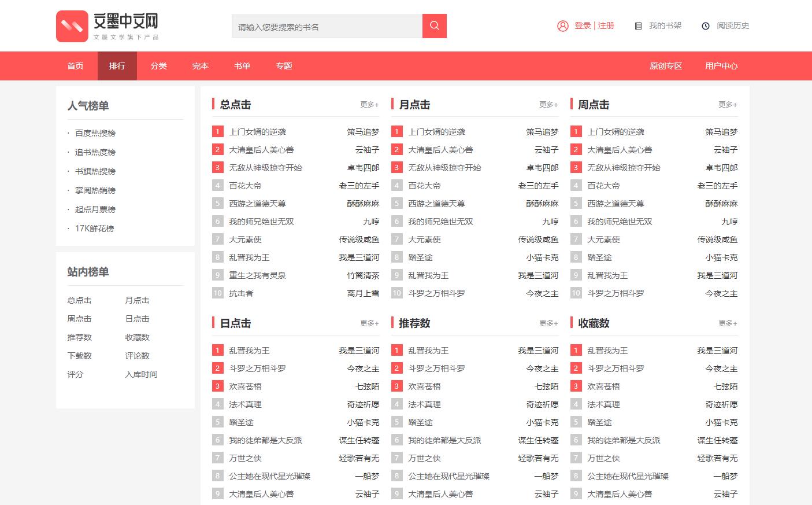Expand 更多+ for 推荐数

point(549,323)
